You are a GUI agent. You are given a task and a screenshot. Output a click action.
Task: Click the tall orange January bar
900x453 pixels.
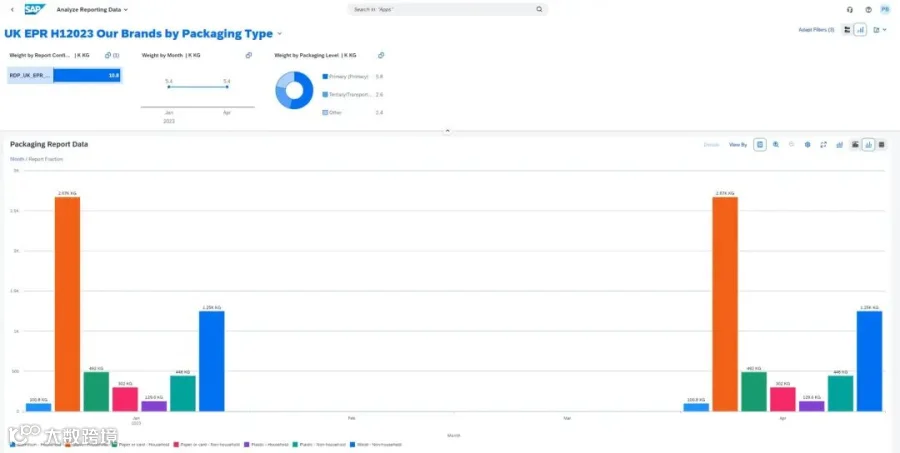[68, 304]
